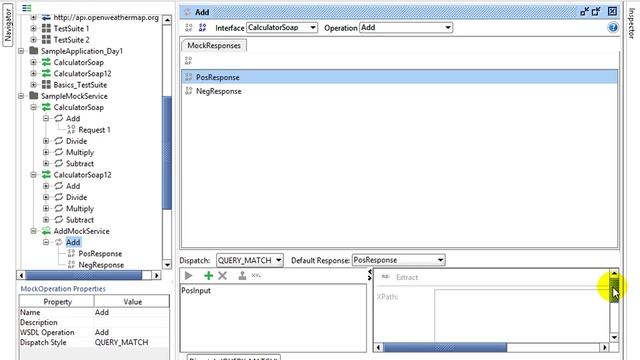Click the X delete query icon

pyautogui.click(x=222, y=276)
